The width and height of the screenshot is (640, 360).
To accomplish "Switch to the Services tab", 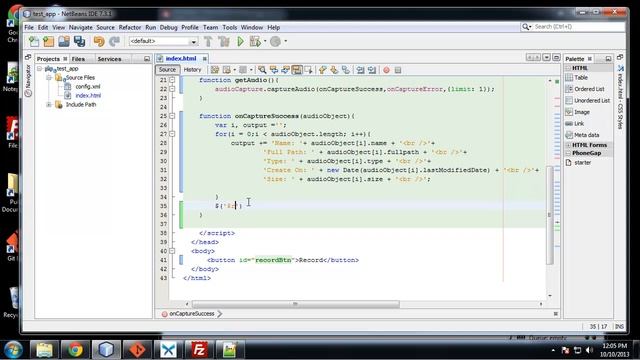I will tap(109, 59).
